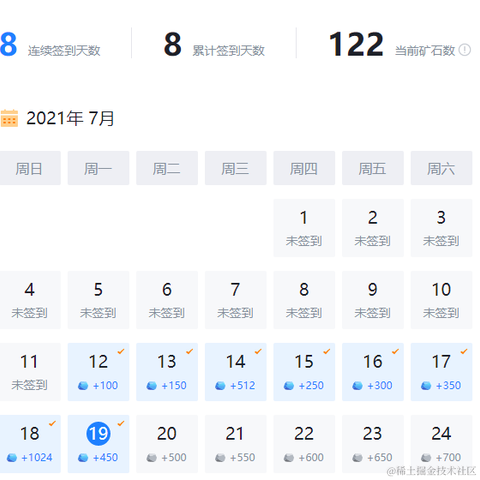Click the blue ore icon on day 13

click(x=152, y=386)
